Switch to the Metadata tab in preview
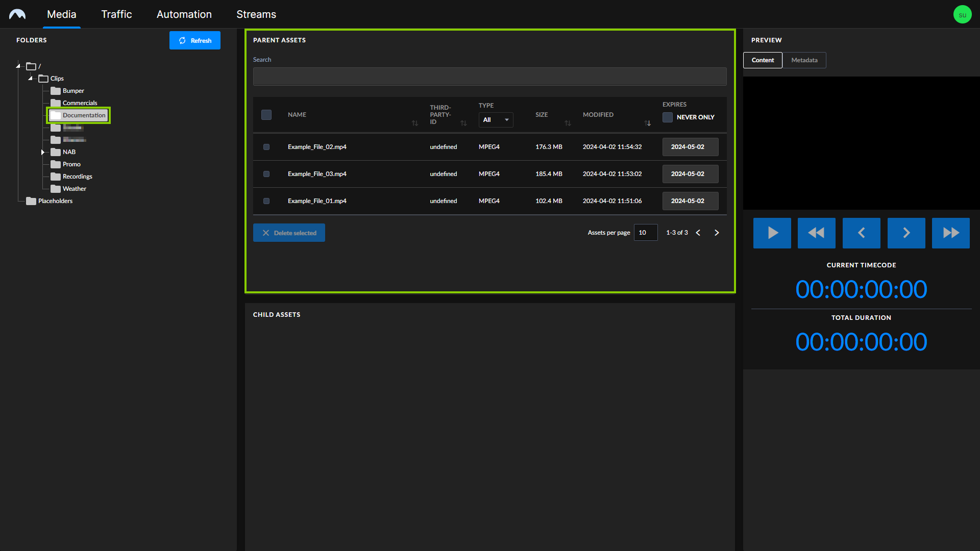 pos(804,60)
